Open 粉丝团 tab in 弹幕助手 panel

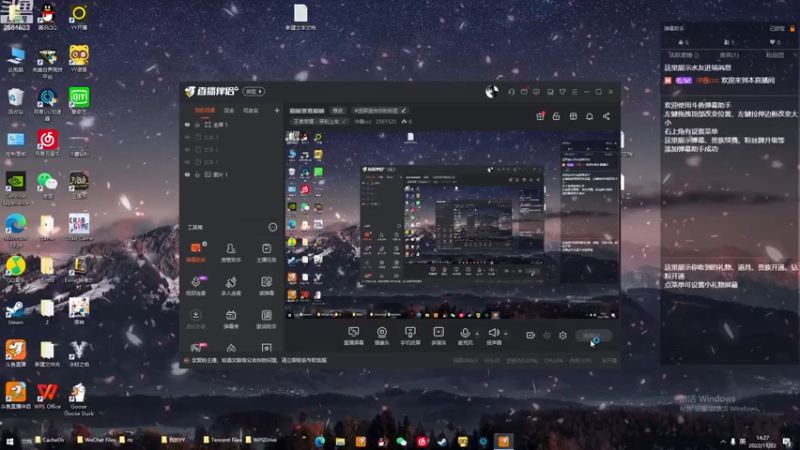pyautogui.click(x=774, y=55)
